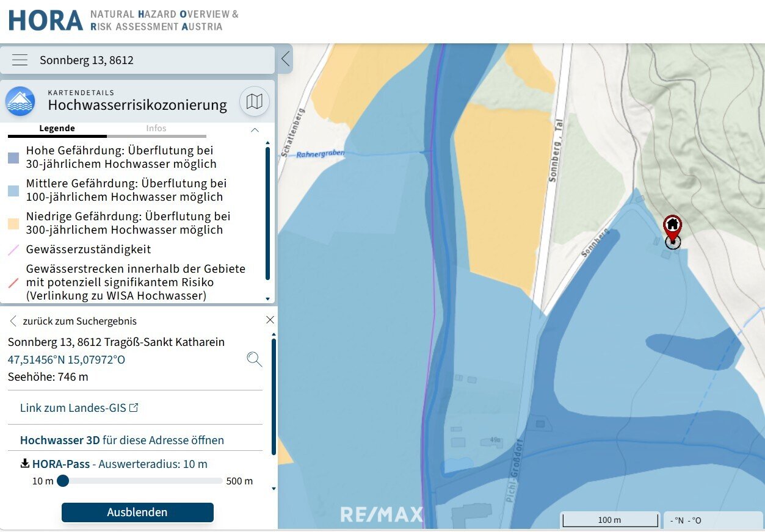Image resolution: width=765 pixels, height=532 pixels.
Task: Open Hochwasser 3D for this address
Action: coord(121,440)
